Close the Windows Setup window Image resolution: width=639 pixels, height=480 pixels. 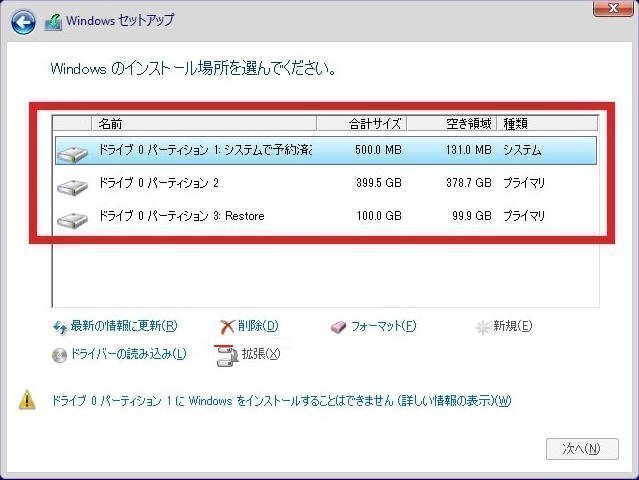[613, 8]
